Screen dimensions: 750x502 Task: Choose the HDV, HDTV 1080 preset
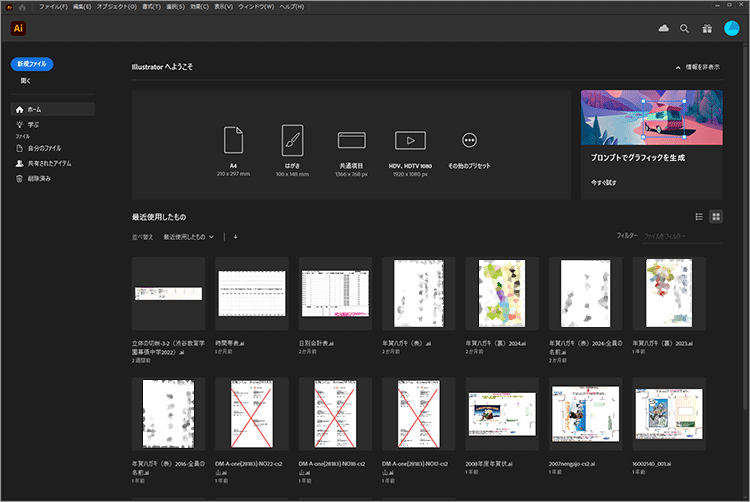tap(410, 153)
